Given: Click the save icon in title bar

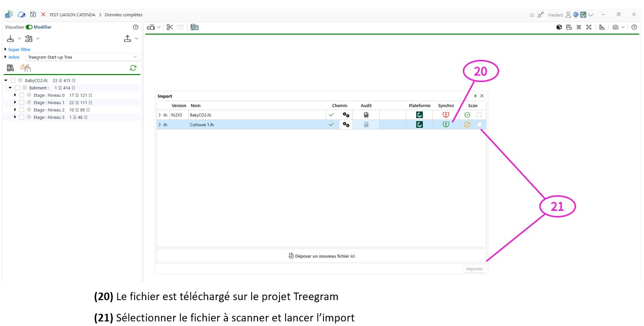Looking at the screenshot, I should (x=33, y=15).
